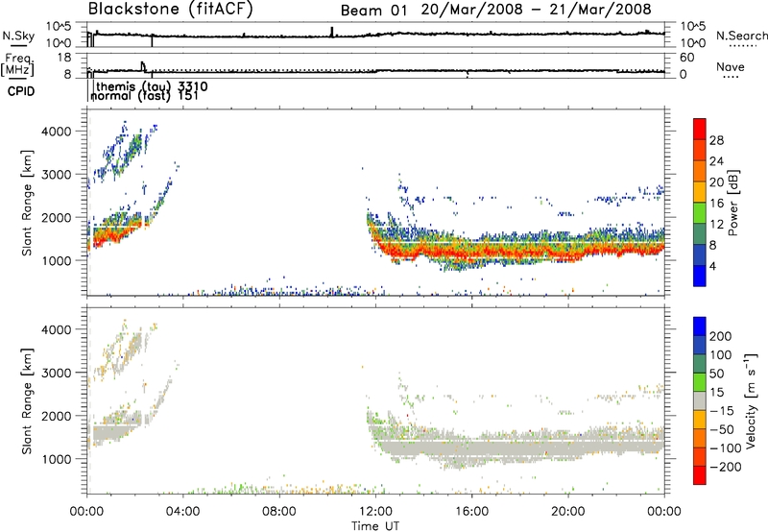This screenshot has width=768, height=532.
Task: Click the 'Blackstone (fitACF)' plot title
Action: (171, 10)
